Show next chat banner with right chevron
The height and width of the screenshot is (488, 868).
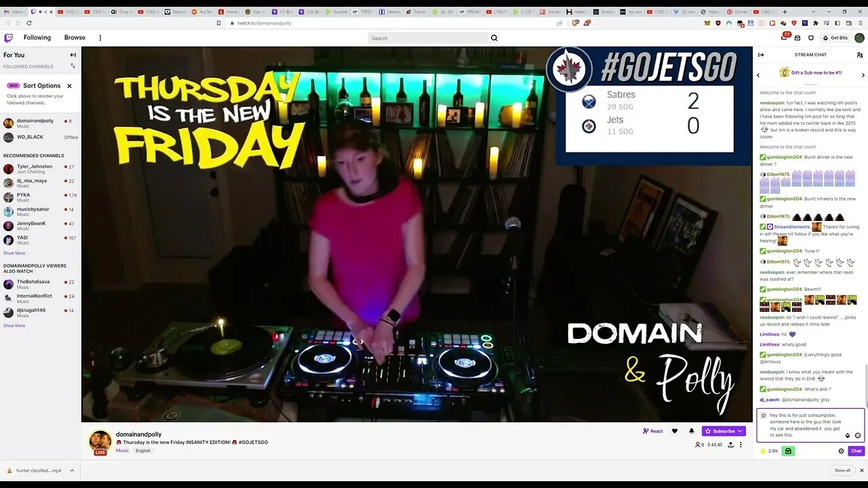click(x=863, y=75)
